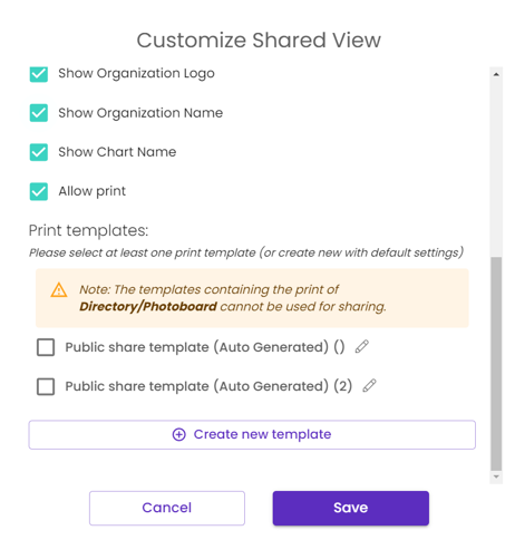Click the edit pencil for template (2)
The image size is (521, 533).
click(x=369, y=386)
